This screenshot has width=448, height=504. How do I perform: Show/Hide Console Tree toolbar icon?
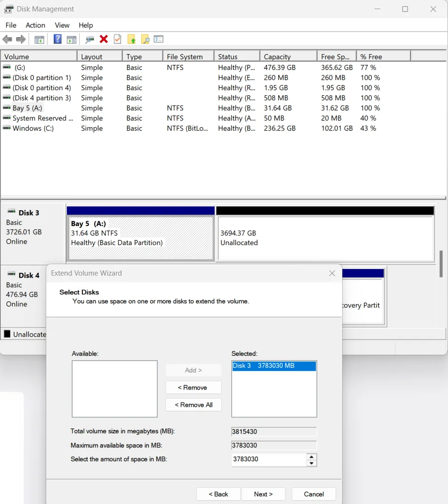pyautogui.click(x=39, y=40)
